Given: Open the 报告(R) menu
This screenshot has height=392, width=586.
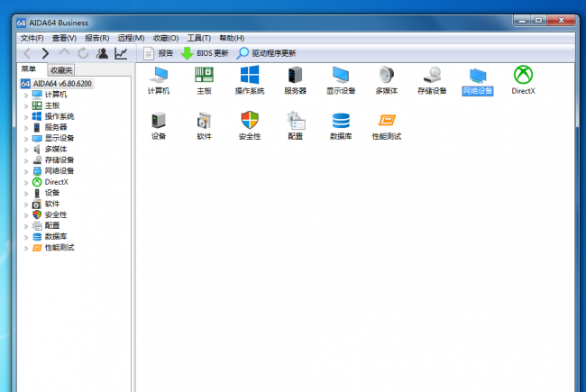Looking at the screenshot, I should pyautogui.click(x=97, y=38).
